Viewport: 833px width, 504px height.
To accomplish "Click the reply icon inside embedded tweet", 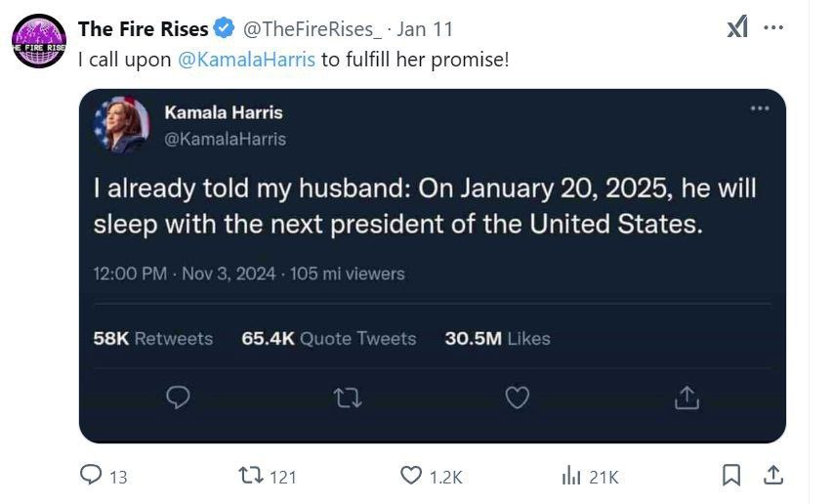I will tap(178, 397).
